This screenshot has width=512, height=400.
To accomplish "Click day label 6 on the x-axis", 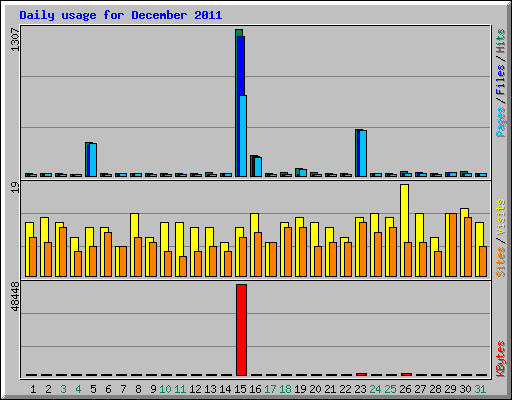I will coord(108,389).
